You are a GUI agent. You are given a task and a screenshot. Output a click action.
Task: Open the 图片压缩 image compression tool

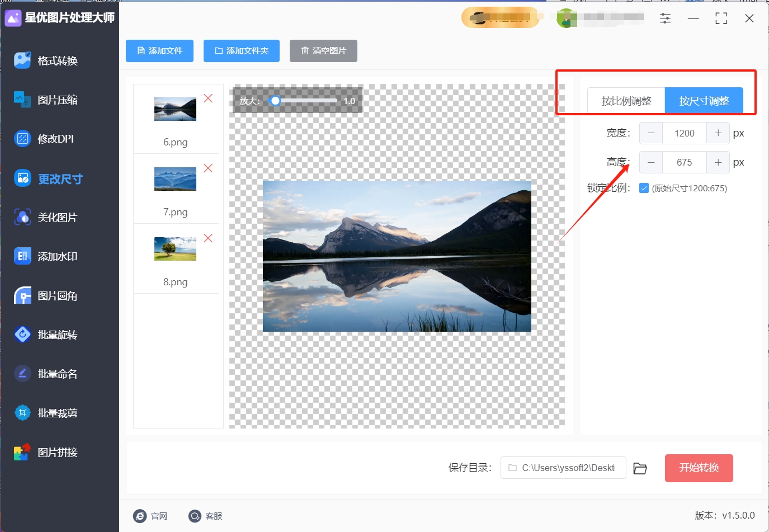[46, 100]
